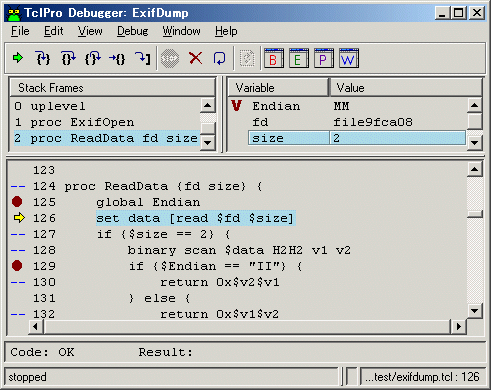491x390 pixels.
Task: Click the Stop sign icon
Action: [x=170, y=59]
